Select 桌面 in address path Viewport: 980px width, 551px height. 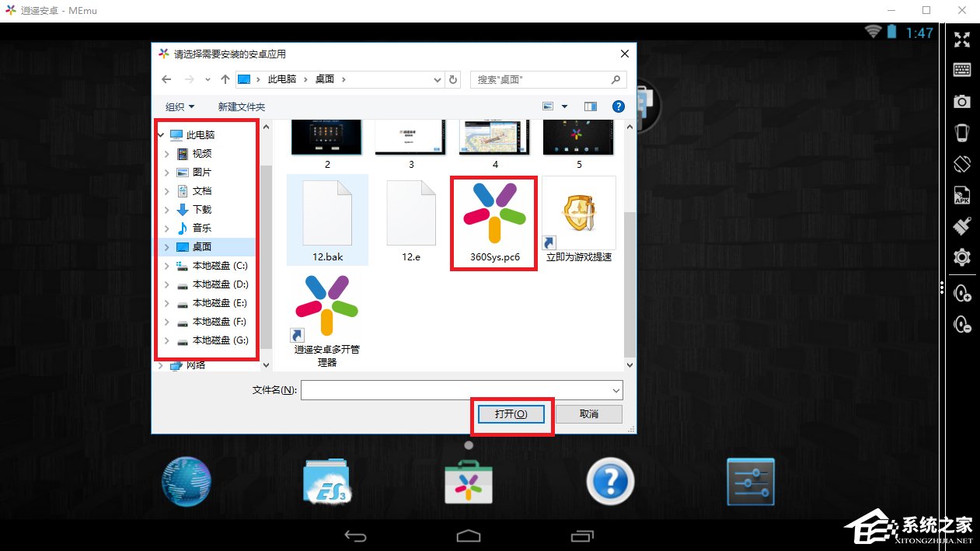pyautogui.click(x=325, y=79)
